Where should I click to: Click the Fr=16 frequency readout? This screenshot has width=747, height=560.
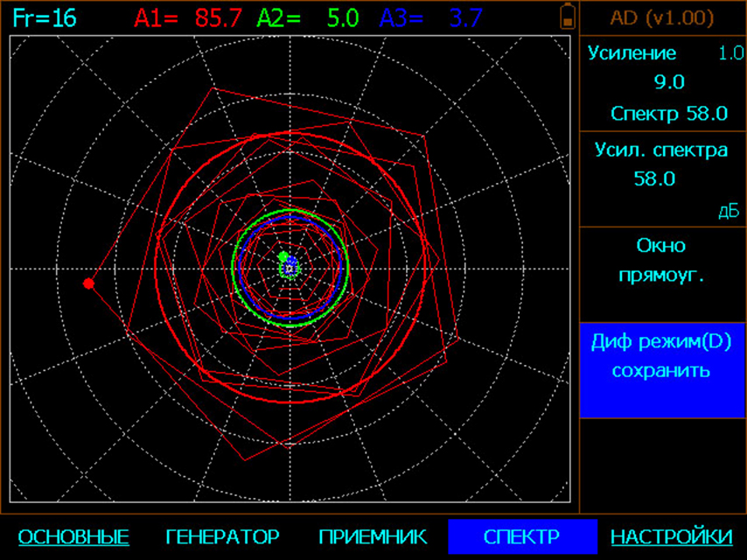pyautogui.click(x=45, y=18)
